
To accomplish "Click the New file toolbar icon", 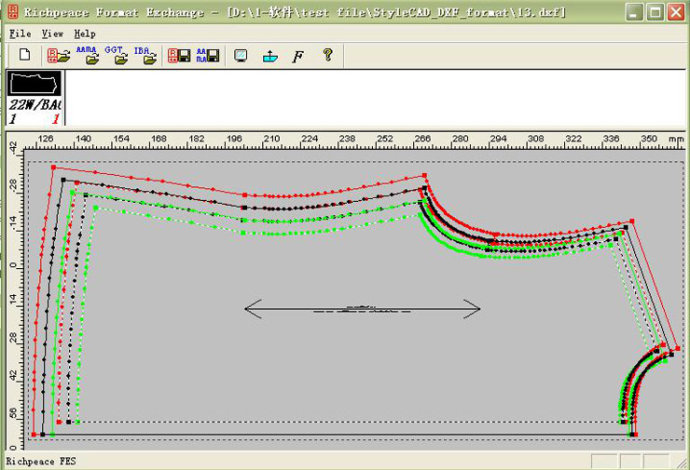I will pyautogui.click(x=25, y=56).
